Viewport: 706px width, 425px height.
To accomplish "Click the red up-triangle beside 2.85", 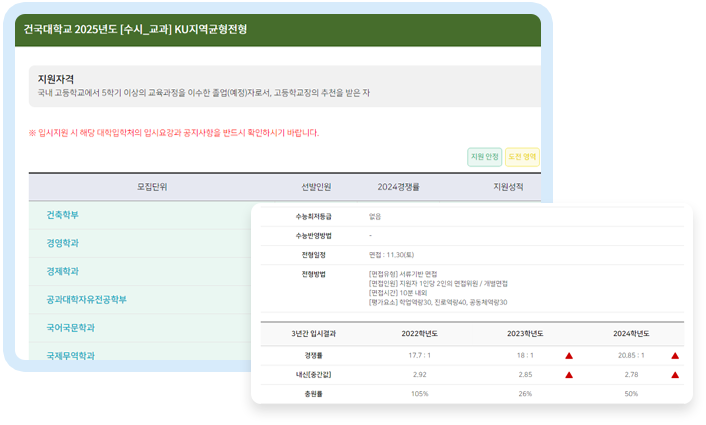I will (x=569, y=375).
